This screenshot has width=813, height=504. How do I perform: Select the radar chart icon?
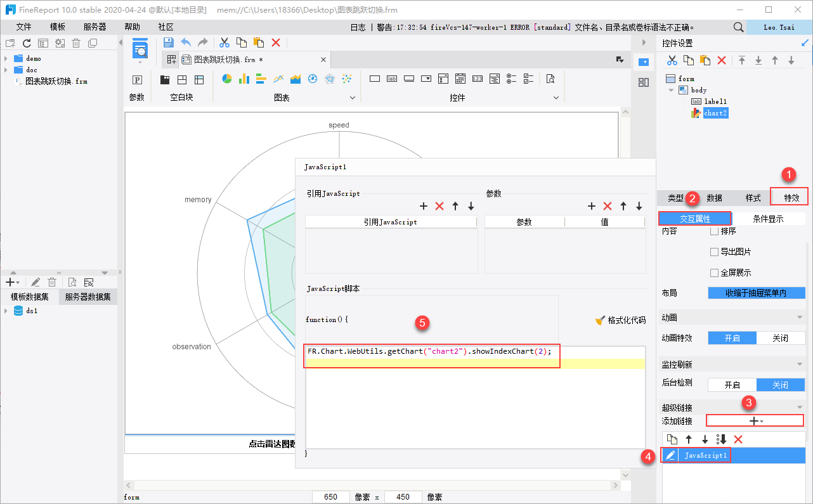point(329,79)
